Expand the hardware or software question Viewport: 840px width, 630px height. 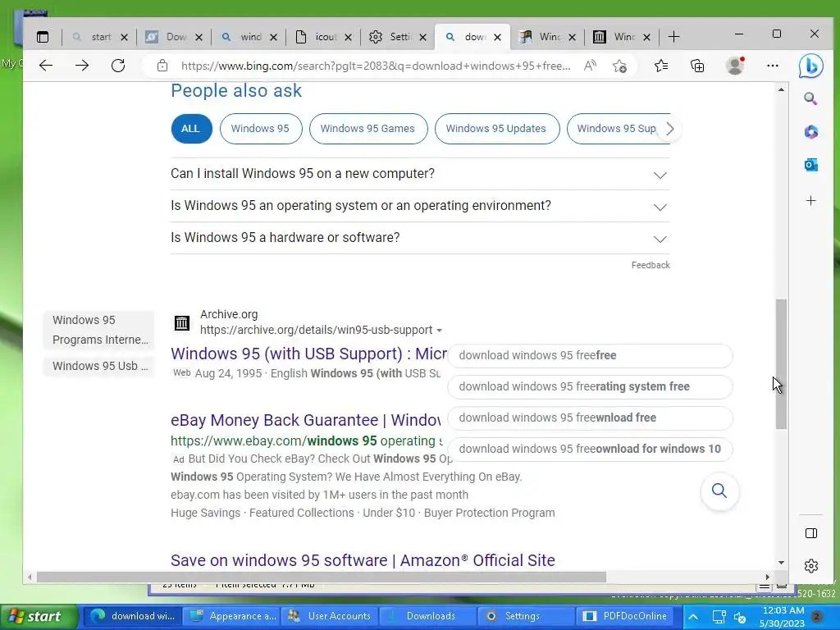point(420,238)
